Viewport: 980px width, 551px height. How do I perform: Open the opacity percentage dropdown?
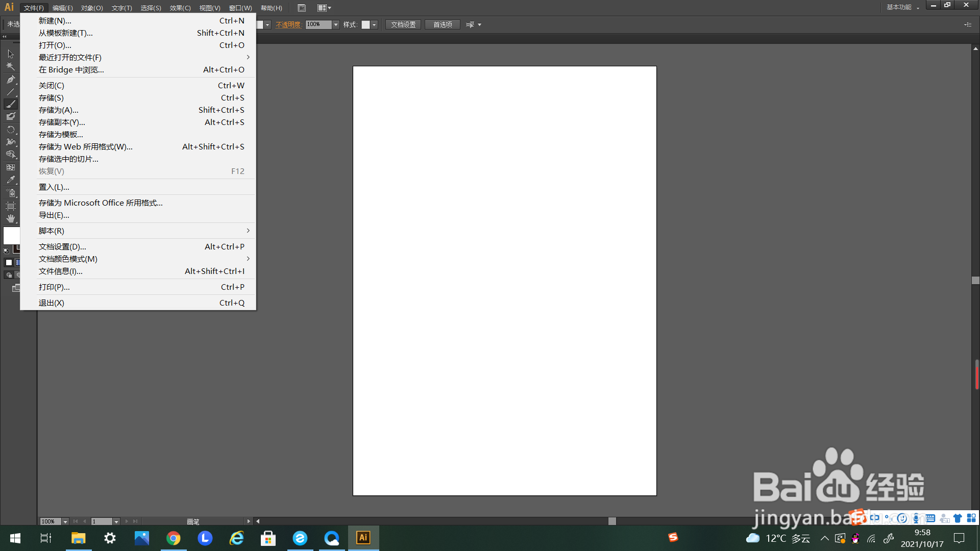(x=336, y=24)
